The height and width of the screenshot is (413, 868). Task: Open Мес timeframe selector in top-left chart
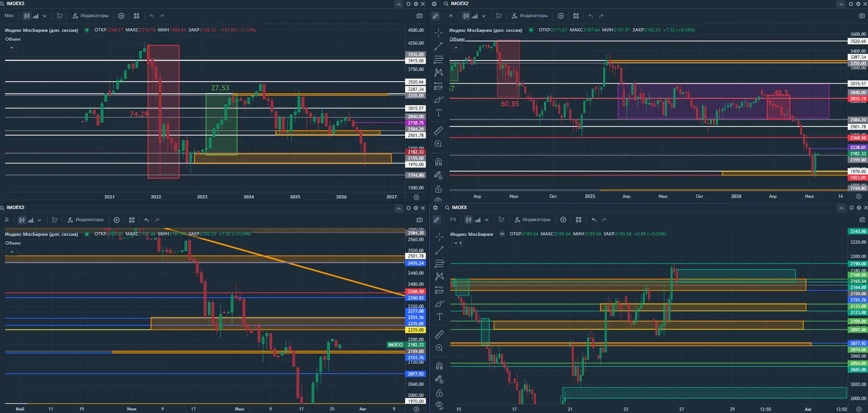click(9, 16)
